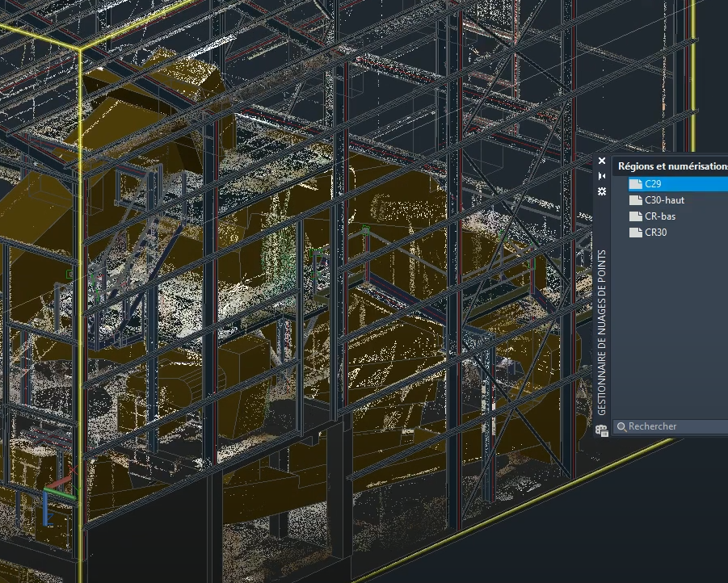Close the point cloud manager palette
This screenshot has width=728, height=583.
(x=602, y=161)
